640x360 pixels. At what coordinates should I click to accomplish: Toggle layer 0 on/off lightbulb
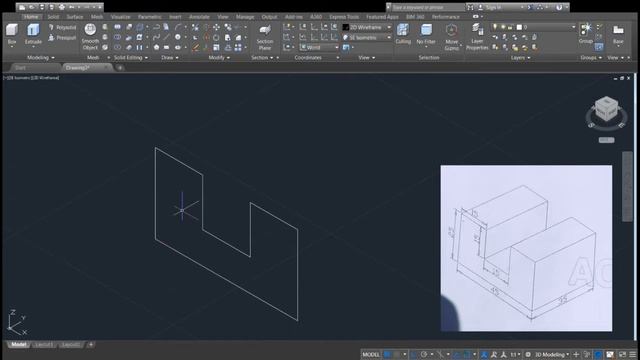[495, 27]
